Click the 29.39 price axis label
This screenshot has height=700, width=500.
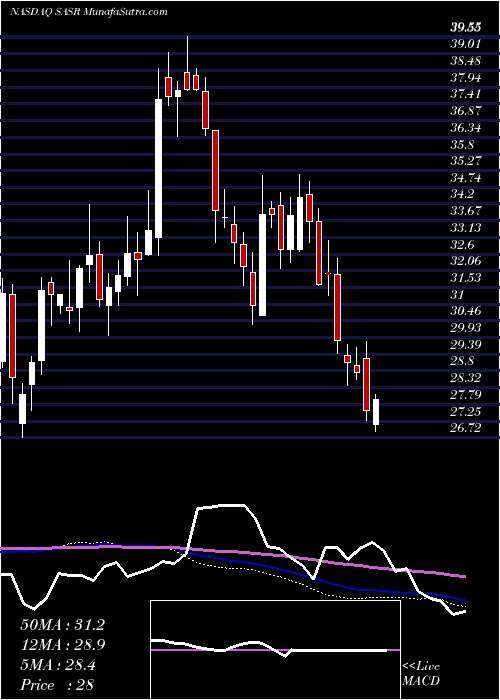pyautogui.click(x=466, y=344)
